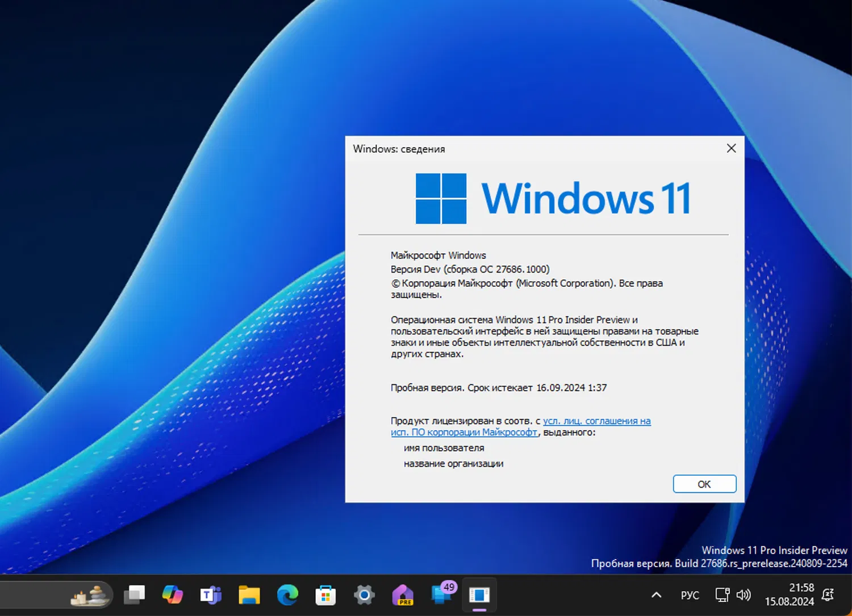The width and height of the screenshot is (852, 616).
Task: Open the volume speaker tray icon
Action: point(744,595)
